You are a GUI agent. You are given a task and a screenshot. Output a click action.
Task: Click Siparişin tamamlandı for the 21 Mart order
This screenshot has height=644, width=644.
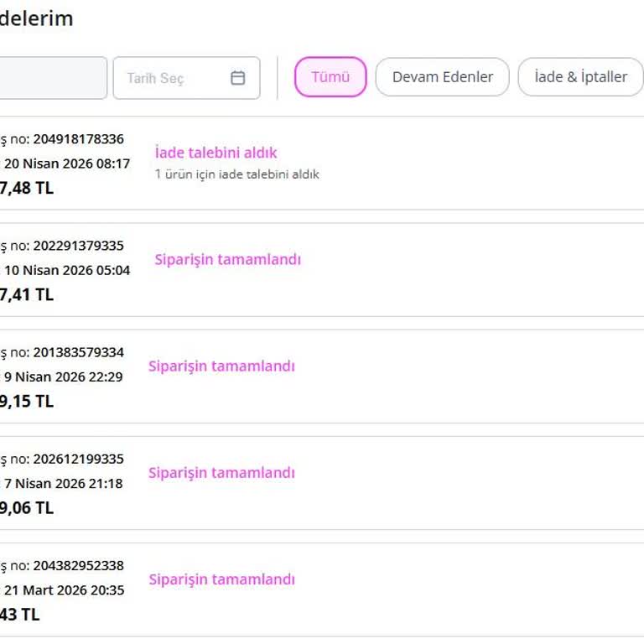221,579
